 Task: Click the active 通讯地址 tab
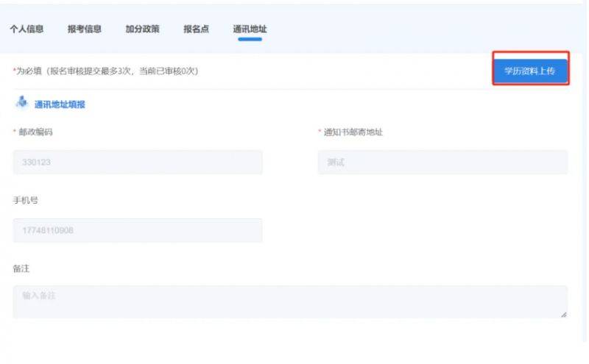tap(250, 29)
